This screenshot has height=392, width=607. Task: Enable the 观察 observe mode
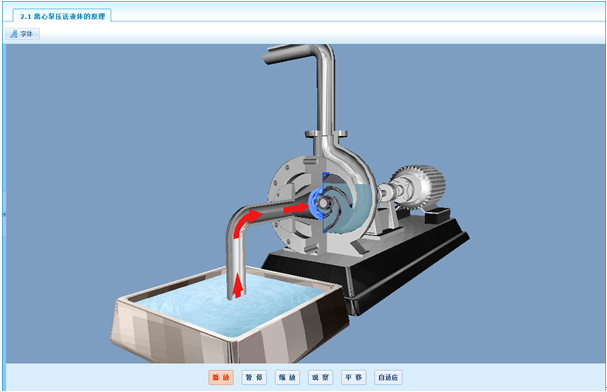[321, 377]
